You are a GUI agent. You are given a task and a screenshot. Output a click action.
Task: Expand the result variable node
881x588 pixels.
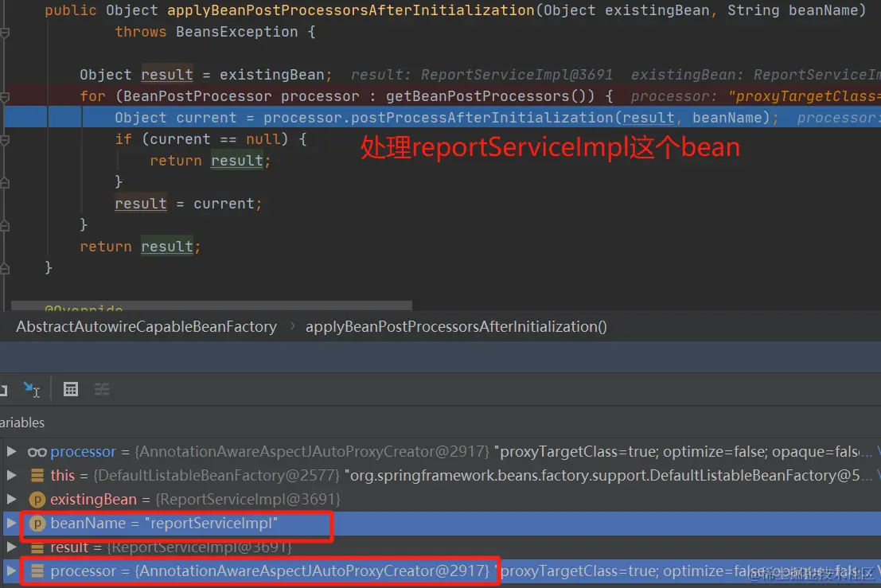coord(11,547)
